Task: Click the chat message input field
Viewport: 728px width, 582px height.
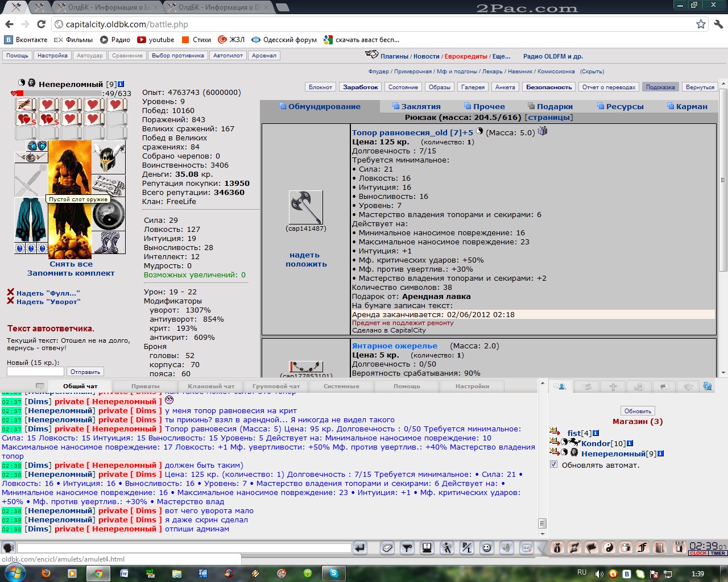Action: pyautogui.click(x=184, y=548)
